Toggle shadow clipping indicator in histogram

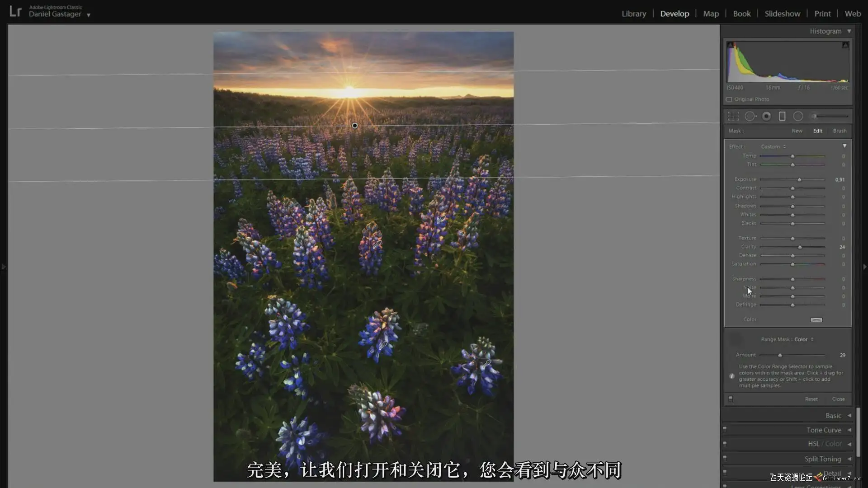point(730,45)
